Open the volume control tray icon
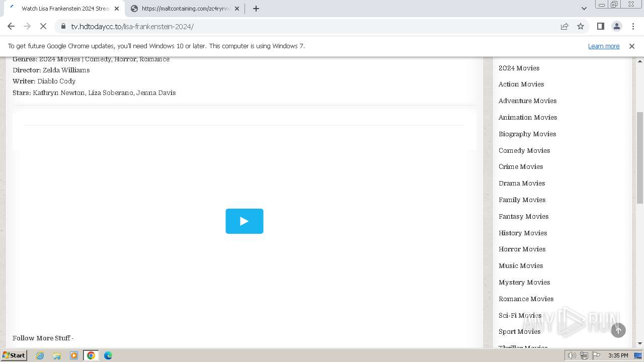Viewport: 644px width, 362px height. [572, 355]
